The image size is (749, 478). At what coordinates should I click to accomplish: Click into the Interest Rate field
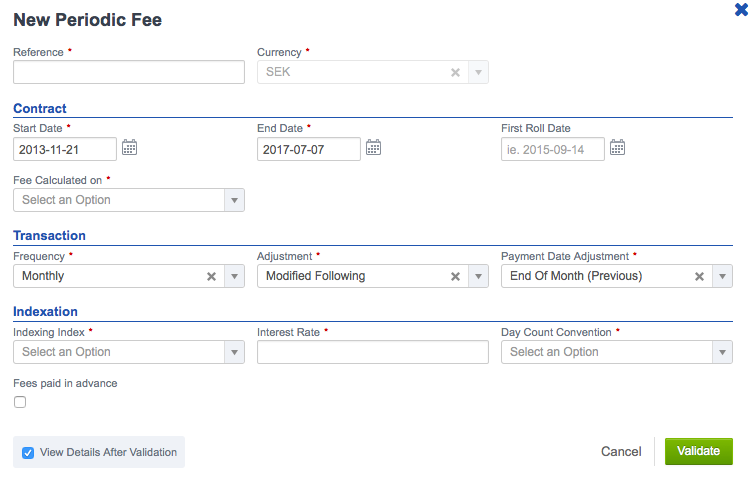tap(373, 352)
